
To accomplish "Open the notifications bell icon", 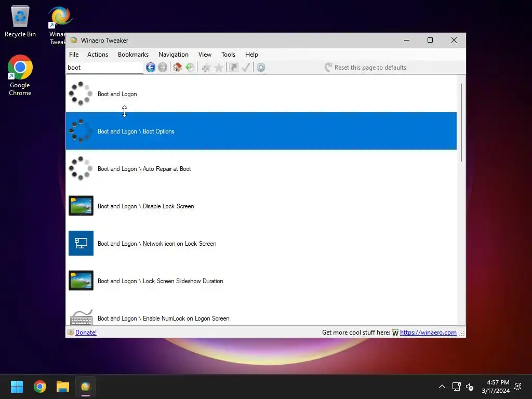I will point(518,387).
